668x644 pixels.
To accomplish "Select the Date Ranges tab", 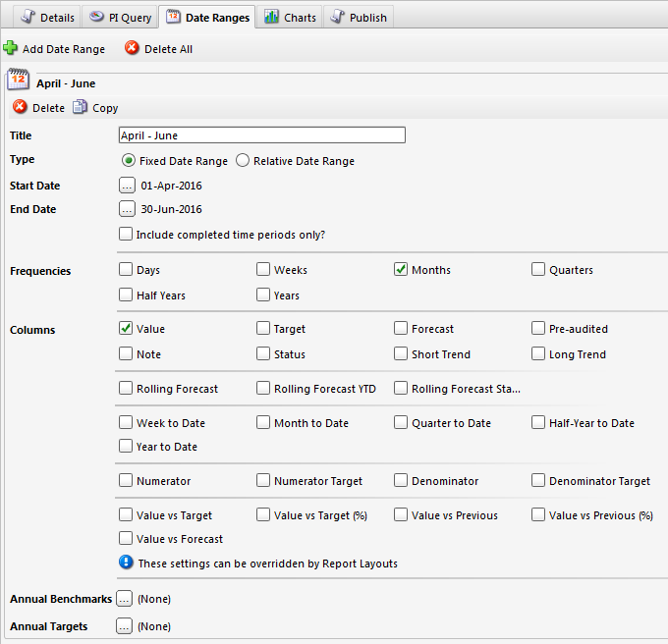I will (207, 17).
